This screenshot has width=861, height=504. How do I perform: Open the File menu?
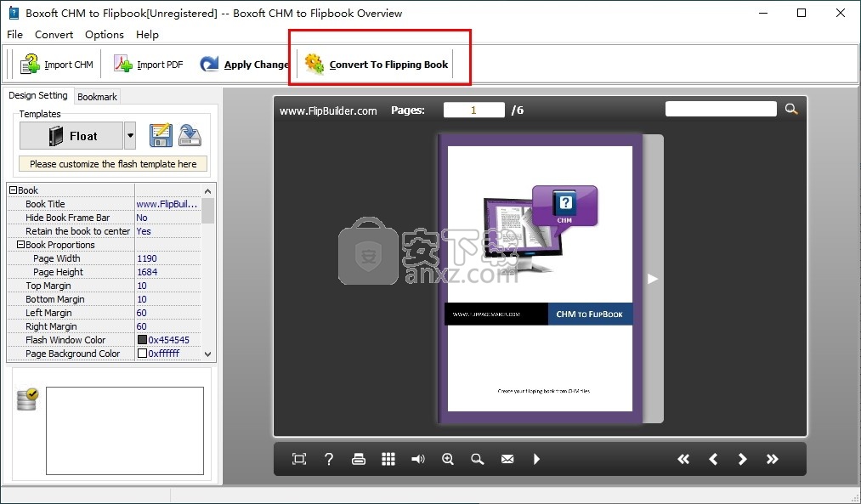[14, 35]
